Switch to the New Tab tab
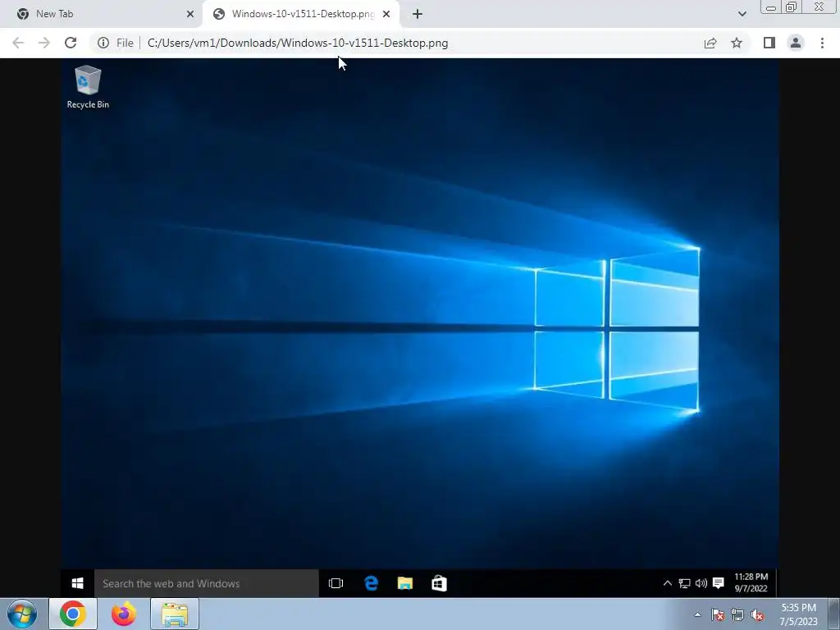Viewport: 840px width, 630px height. pos(102,14)
